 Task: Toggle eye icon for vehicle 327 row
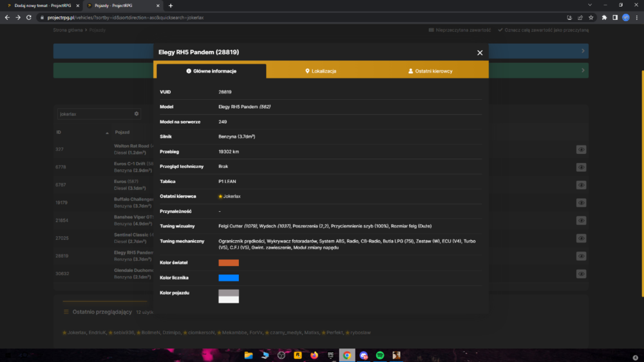581,149
